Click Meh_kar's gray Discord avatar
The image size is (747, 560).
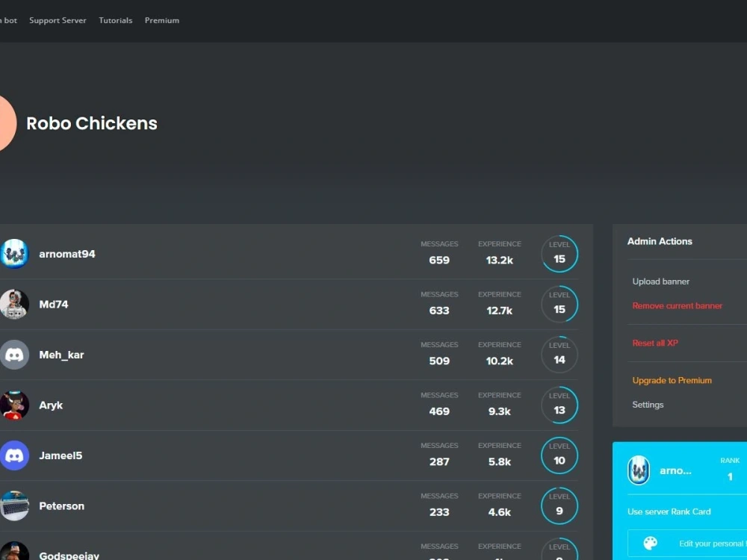pyautogui.click(x=14, y=355)
